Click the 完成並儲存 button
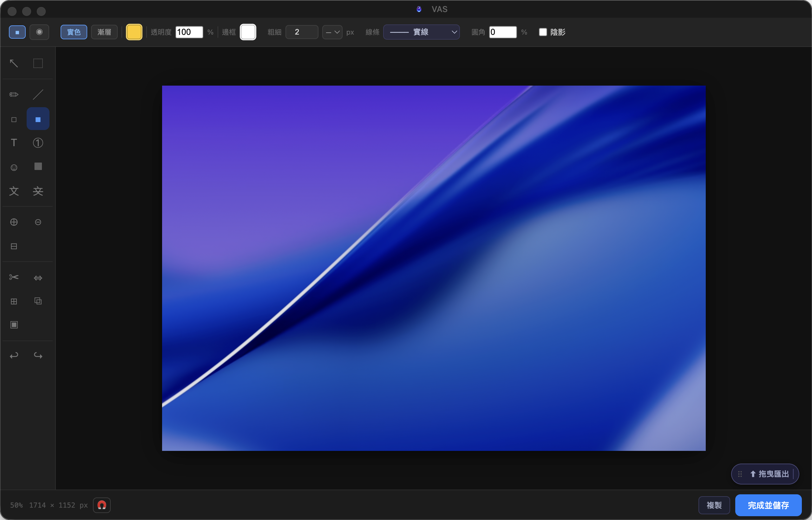 pyautogui.click(x=768, y=505)
